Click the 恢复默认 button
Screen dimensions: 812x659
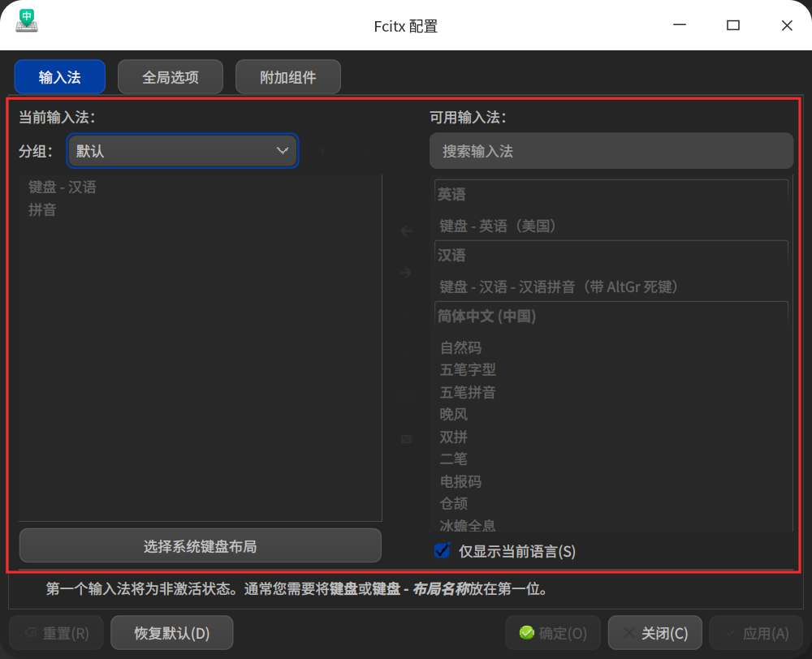coord(171,633)
